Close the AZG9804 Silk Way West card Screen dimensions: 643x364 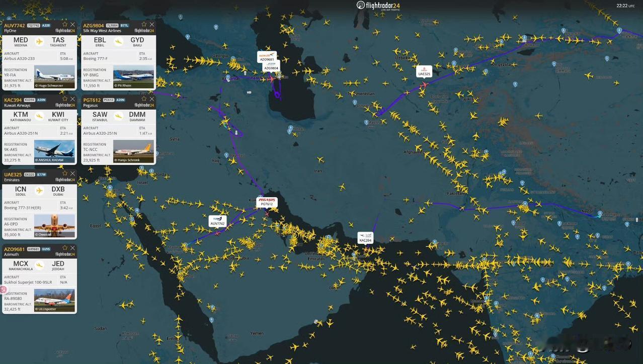coord(152,24)
